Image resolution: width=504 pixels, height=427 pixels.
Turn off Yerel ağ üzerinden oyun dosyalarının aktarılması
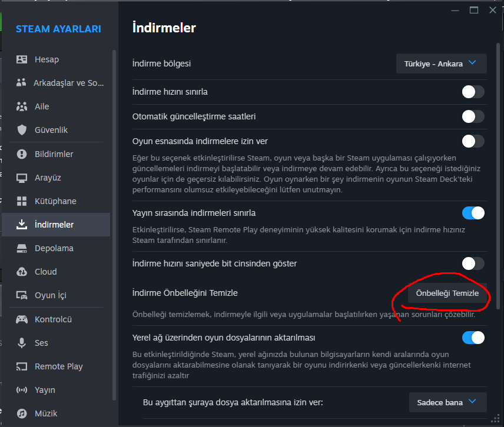473,338
